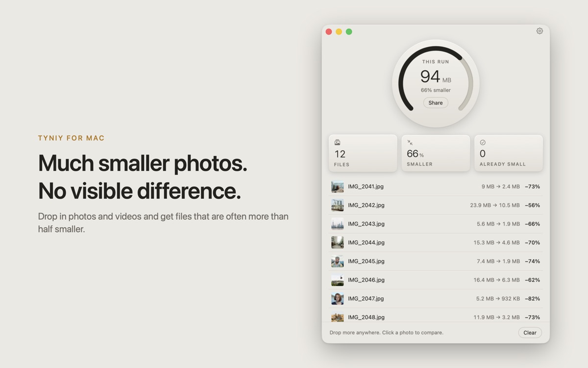Click the −66% savings value
The width and height of the screenshot is (588, 368).
(x=533, y=224)
